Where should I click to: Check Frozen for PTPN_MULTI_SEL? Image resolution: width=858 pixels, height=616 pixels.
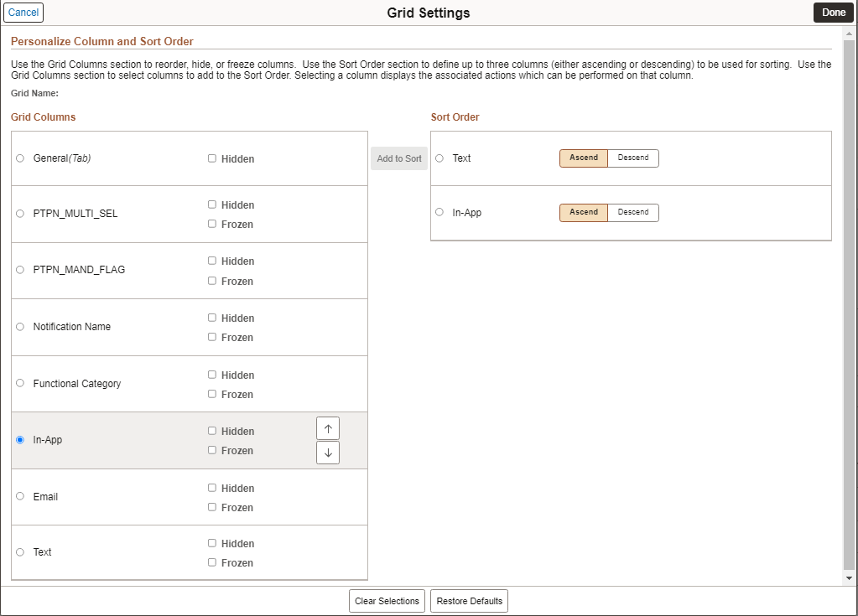(x=211, y=224)
